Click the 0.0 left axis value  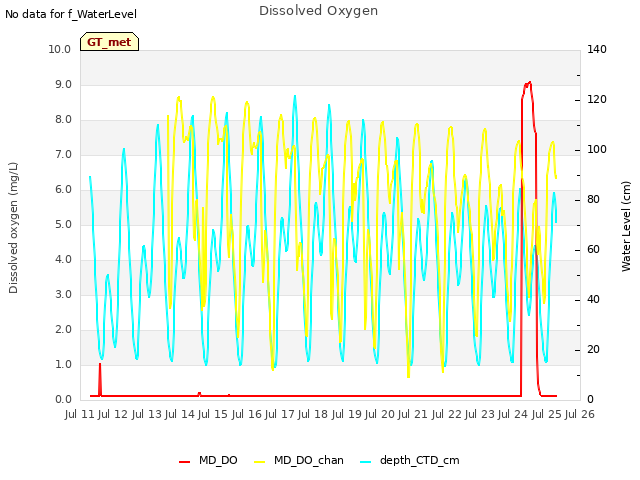tap(63, 400)
